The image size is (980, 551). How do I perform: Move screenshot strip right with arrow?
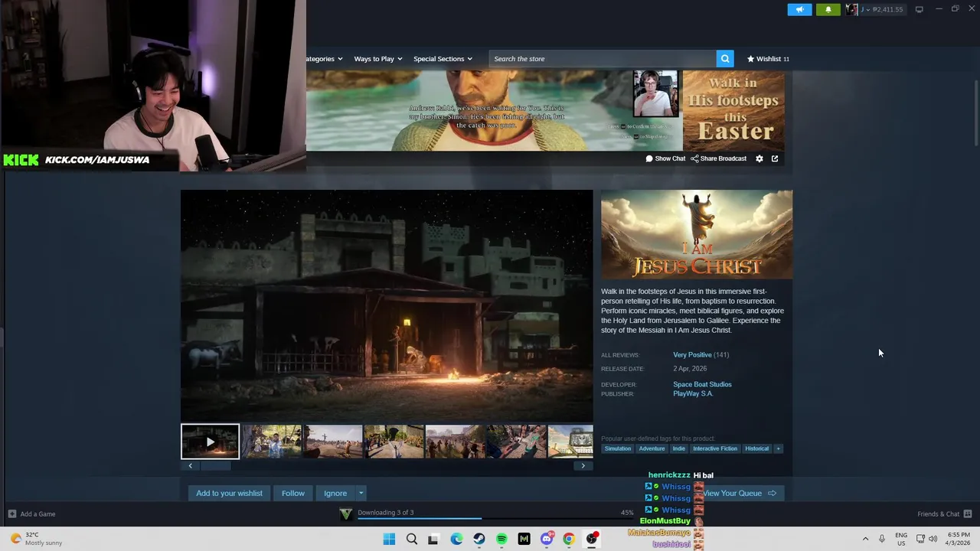coord(583,465)
